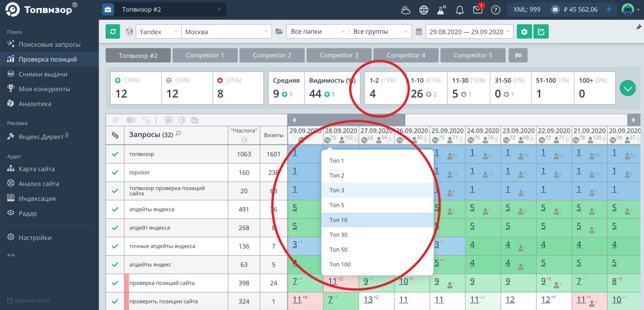The width and height of the screenshot is (644, 310).
Task: Open Яндекс.Директ in sidebar
Action: (49, 136)
